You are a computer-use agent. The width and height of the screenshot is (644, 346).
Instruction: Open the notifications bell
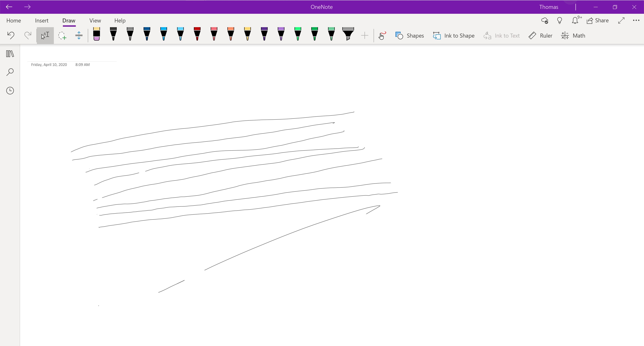point(575,20)
